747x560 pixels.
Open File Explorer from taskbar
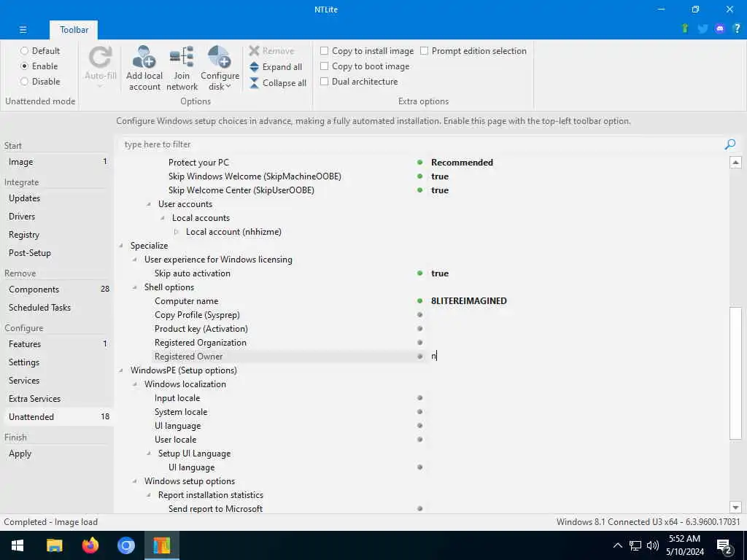(54, 545)
